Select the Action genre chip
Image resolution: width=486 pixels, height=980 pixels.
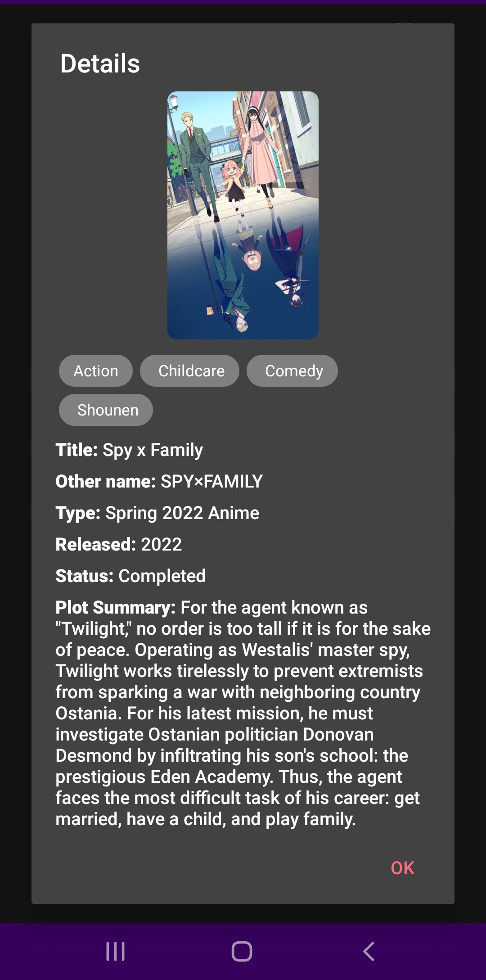pyautogui.click(x=96, y=371)
